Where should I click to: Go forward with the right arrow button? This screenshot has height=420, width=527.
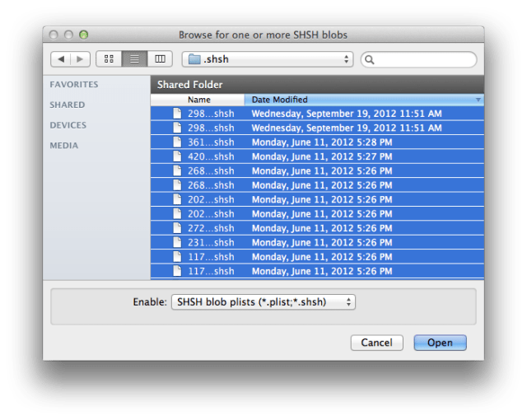80,59
